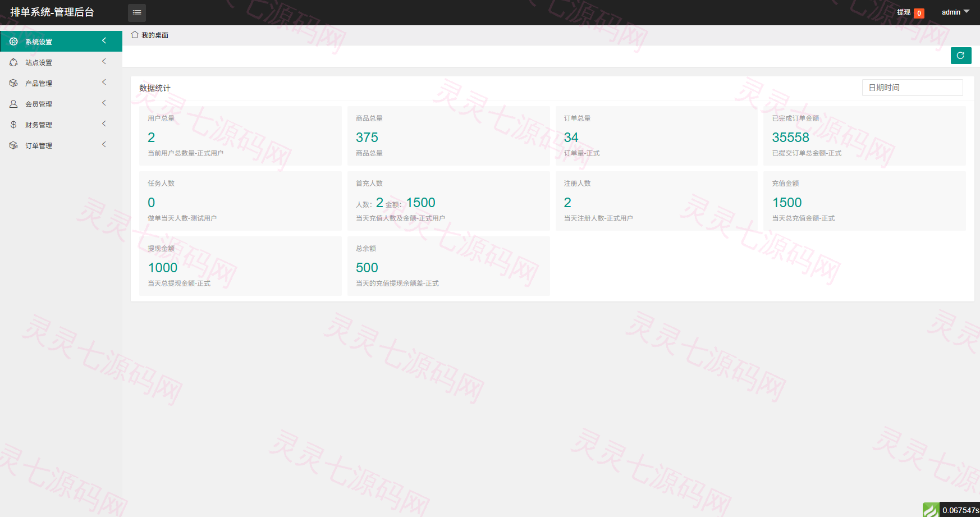The image size is (980, 517).
Task: Click the 系统设置 gear icon
Action: tap(13, 42)
